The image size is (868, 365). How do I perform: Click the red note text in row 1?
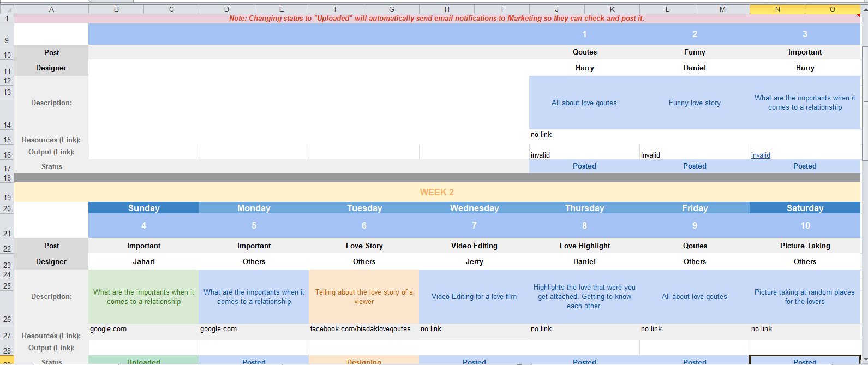pyautogui.click(x=436, y=19)
